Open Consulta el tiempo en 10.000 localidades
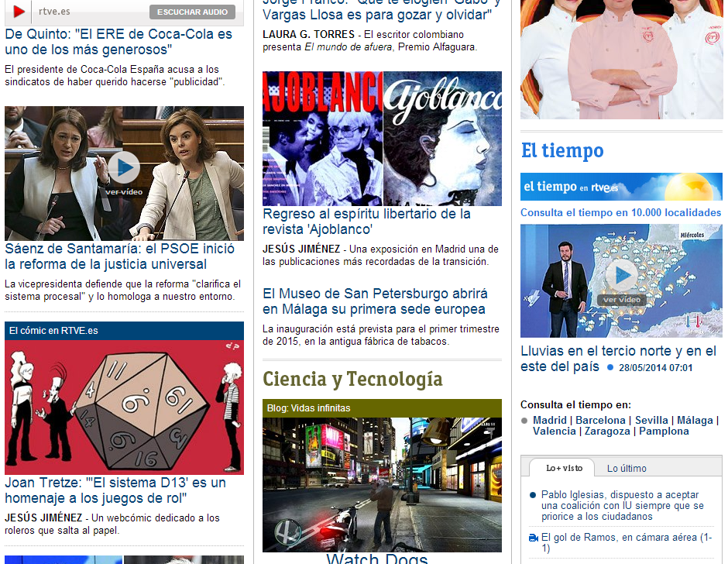This screenshot has width=728, height=564. pyautogui.click(x=621, y=213)
